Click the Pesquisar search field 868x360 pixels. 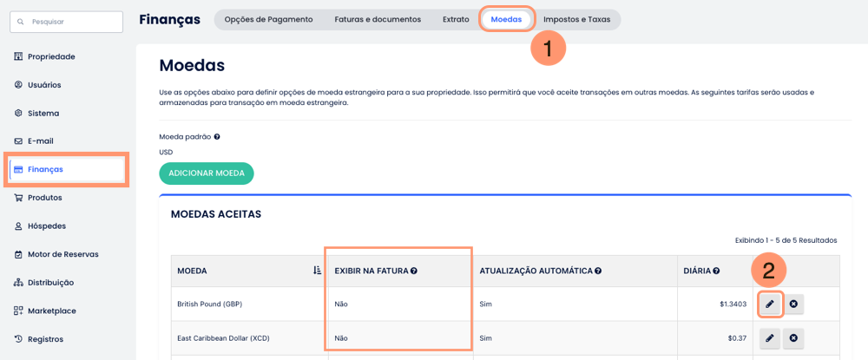67,22
